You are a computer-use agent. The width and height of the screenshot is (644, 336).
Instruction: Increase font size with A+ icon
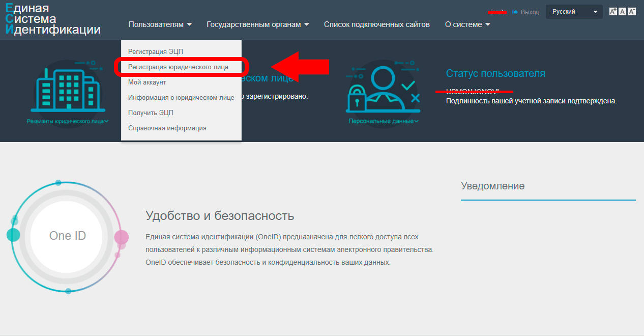(613, 12)
